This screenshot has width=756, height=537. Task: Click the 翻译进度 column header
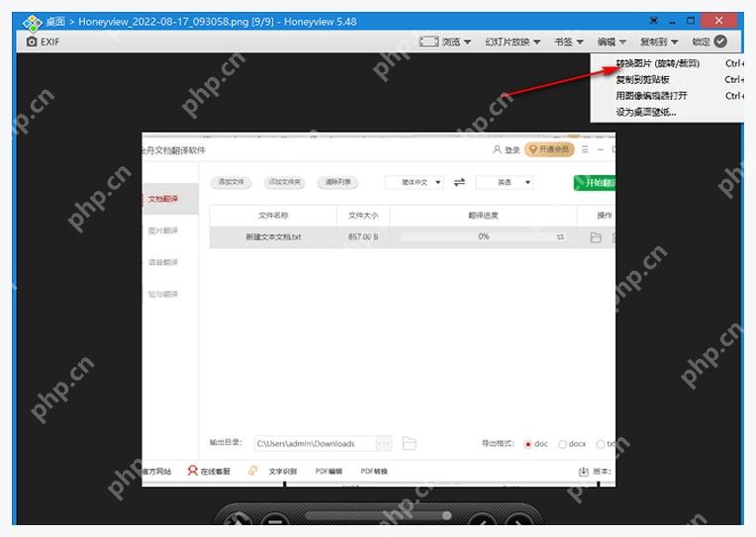pyautogui.click(x=483, y=216)
